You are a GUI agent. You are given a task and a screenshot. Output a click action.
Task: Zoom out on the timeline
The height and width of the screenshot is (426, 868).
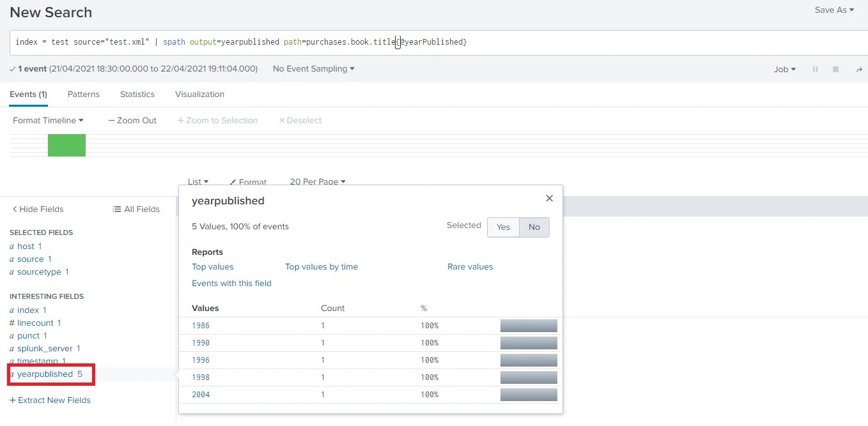(132, 120)
